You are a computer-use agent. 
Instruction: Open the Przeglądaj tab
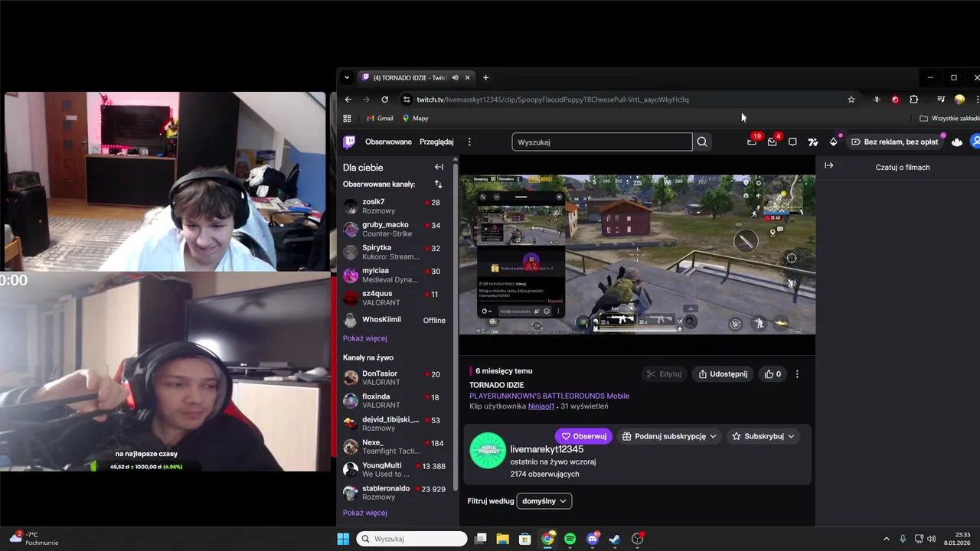click(436, 142)
